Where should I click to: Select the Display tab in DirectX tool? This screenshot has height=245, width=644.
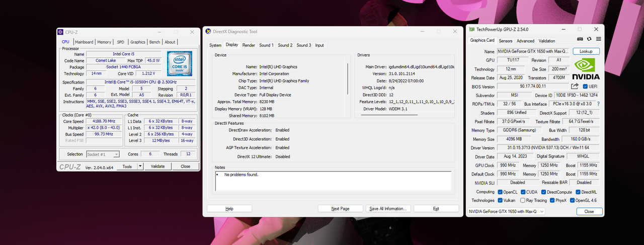232,45
